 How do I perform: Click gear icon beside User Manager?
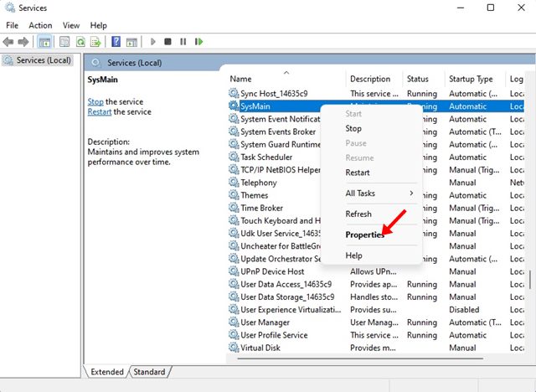point(234,322)
